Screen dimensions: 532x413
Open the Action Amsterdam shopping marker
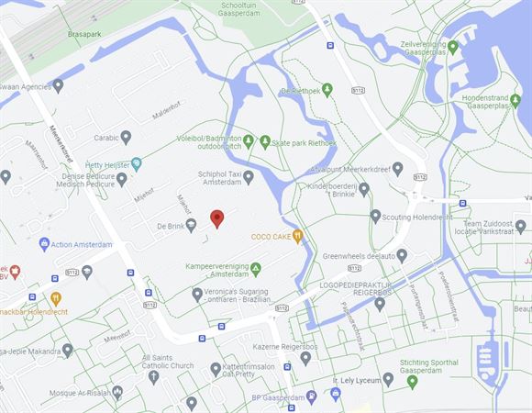click(44, 244)
